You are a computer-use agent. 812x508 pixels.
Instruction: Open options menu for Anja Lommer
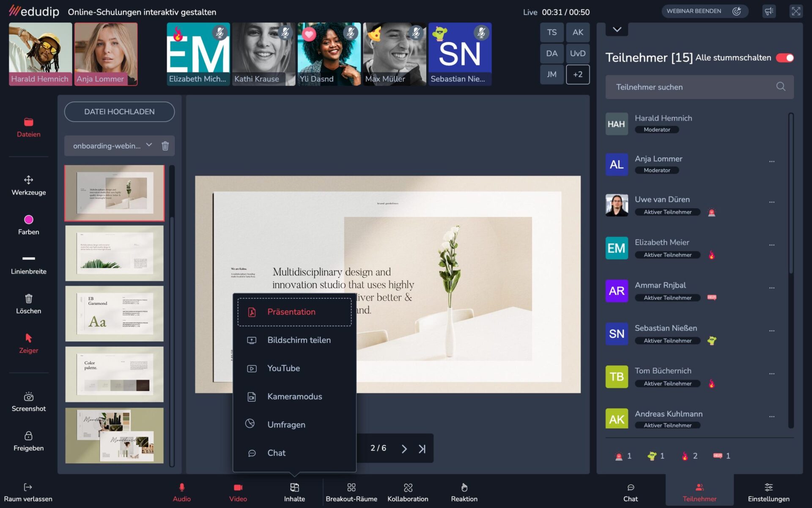pyautogui.click(x=771, y=161)
